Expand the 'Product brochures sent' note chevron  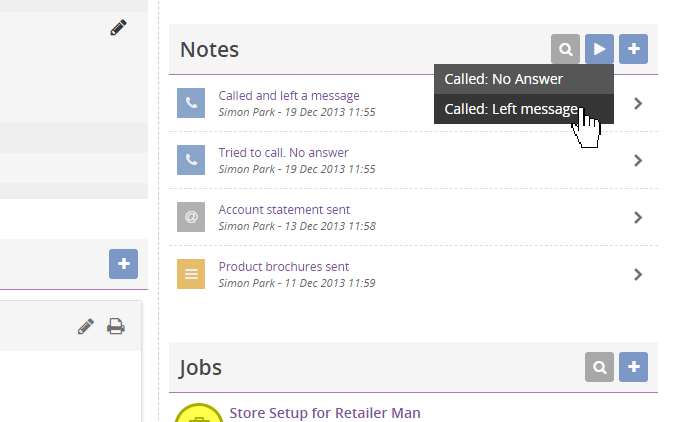click(x=638, y=275)
